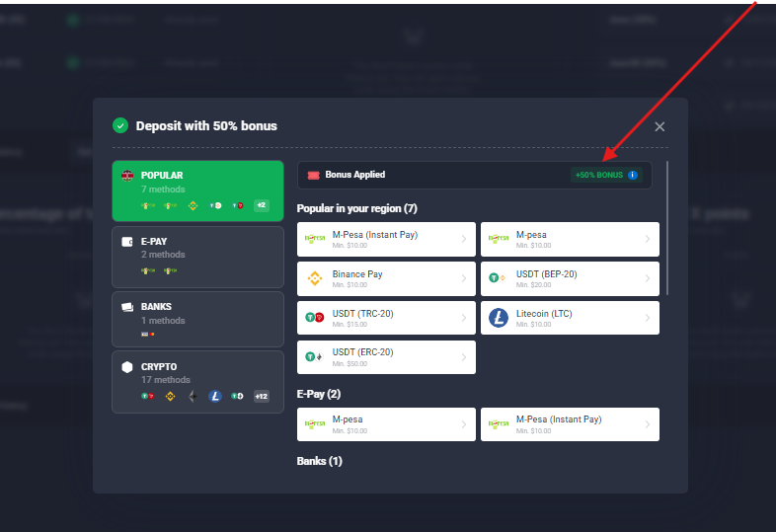Select USDT (BEP-20) deposit method

coord(570,278)
